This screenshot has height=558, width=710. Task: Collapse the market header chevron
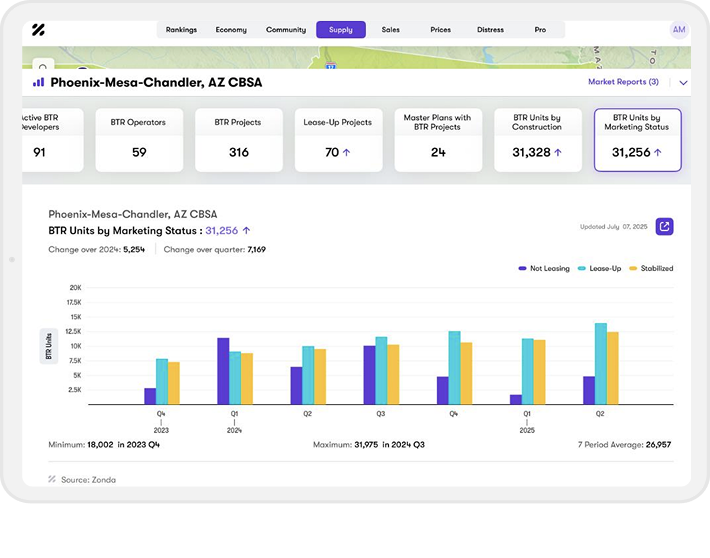click(683, 83)
